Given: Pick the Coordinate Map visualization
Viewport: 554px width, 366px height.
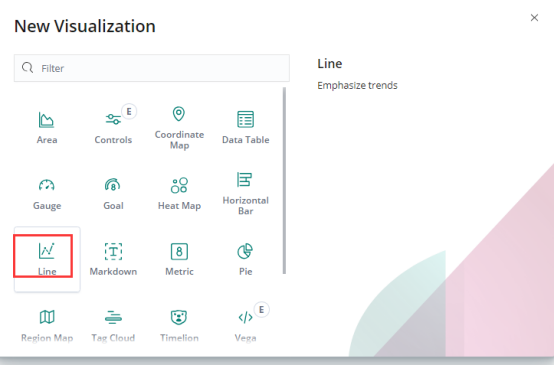Looking at the screenshot, I should coord(179,128).
